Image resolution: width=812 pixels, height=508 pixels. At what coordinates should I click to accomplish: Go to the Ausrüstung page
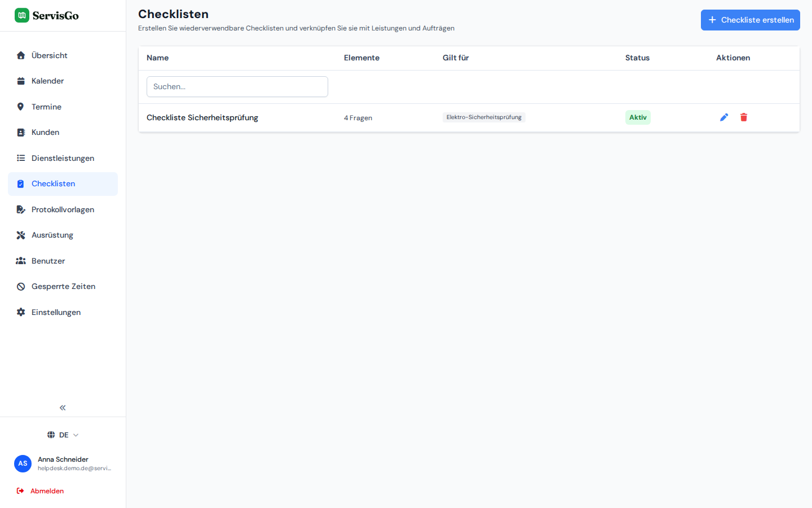63,235
